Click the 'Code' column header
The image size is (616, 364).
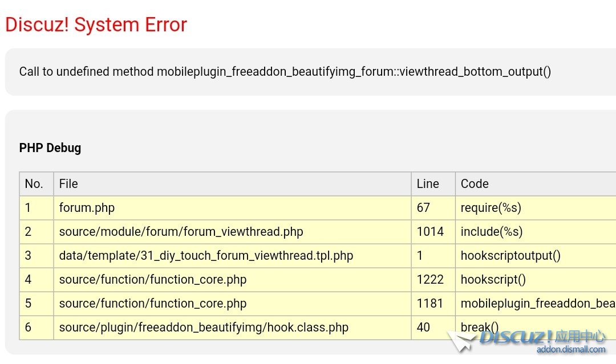click(536, 184)
